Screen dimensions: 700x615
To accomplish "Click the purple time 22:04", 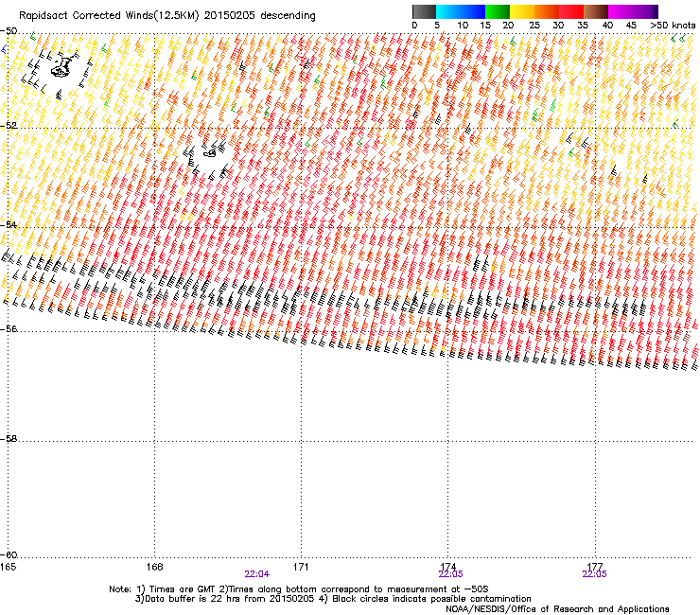I will click(x=256, y=574).
